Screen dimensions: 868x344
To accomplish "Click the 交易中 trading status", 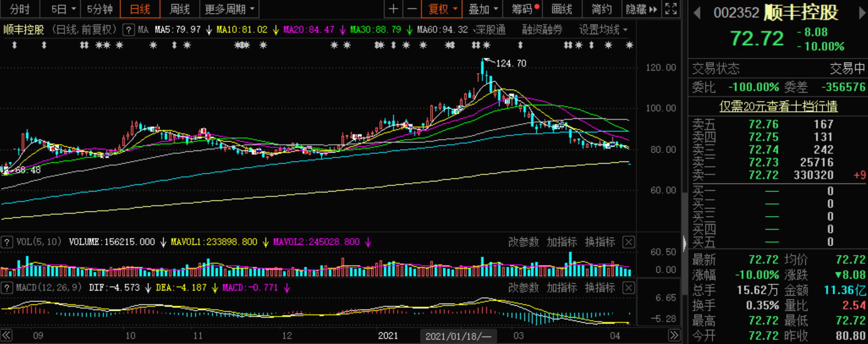I will [x=847, y=69].
